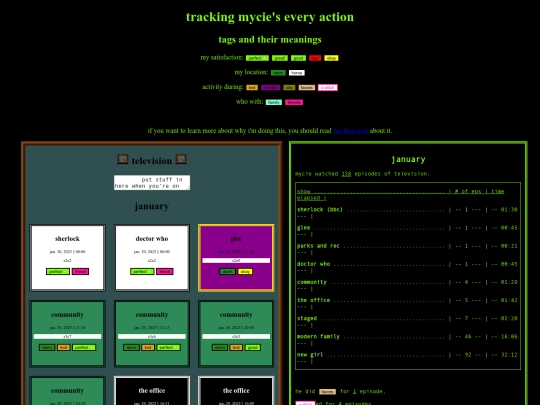Click the white home location tag in legend

point(297,73)
